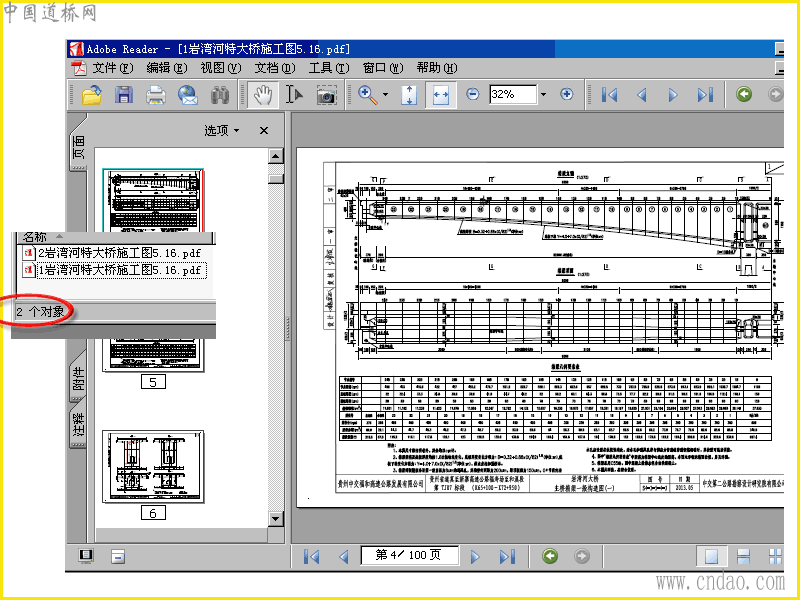Switch to Fit Width view

click(440, 95)
